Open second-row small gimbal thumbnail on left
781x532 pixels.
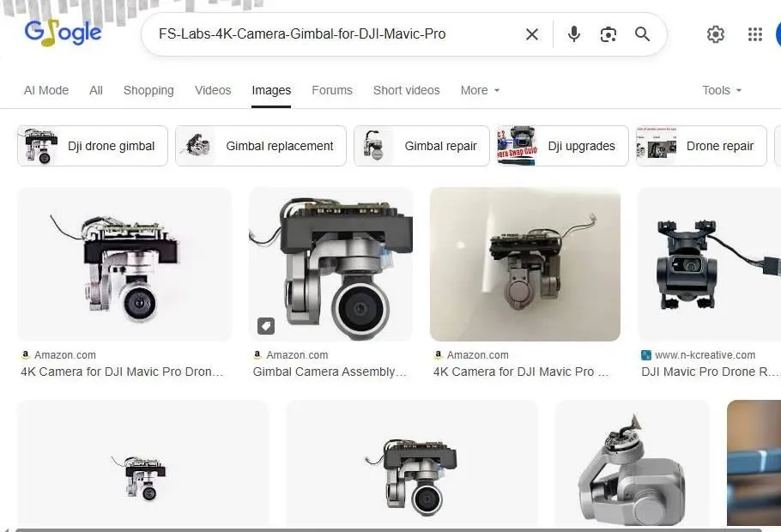[143, 463]
